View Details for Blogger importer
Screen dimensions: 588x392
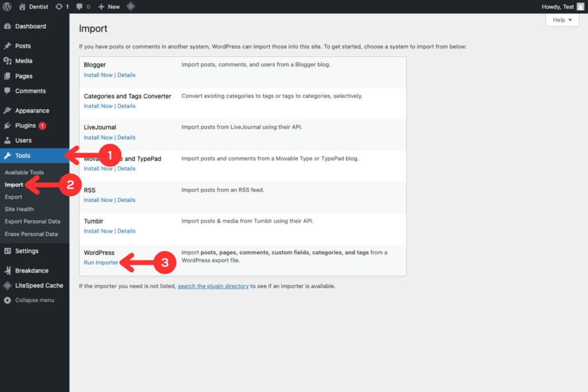tap(126, 75)
